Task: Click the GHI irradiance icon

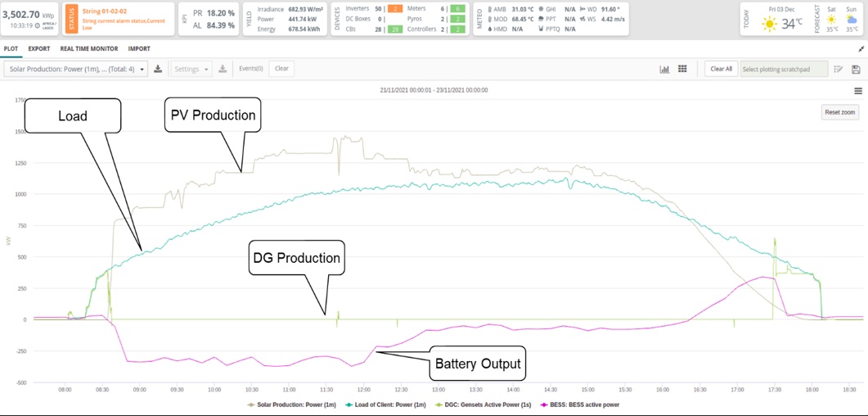Action: [x=541, y=9]
